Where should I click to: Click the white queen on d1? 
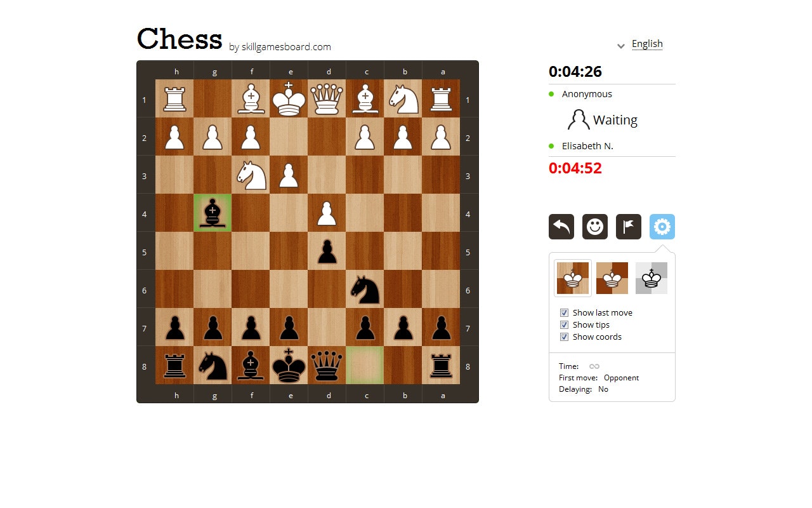point(327,98)
